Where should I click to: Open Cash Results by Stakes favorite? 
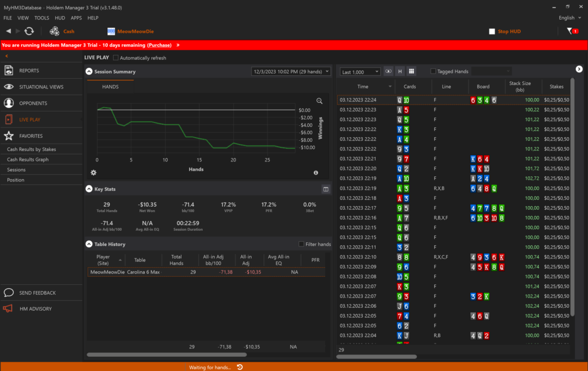32,149
